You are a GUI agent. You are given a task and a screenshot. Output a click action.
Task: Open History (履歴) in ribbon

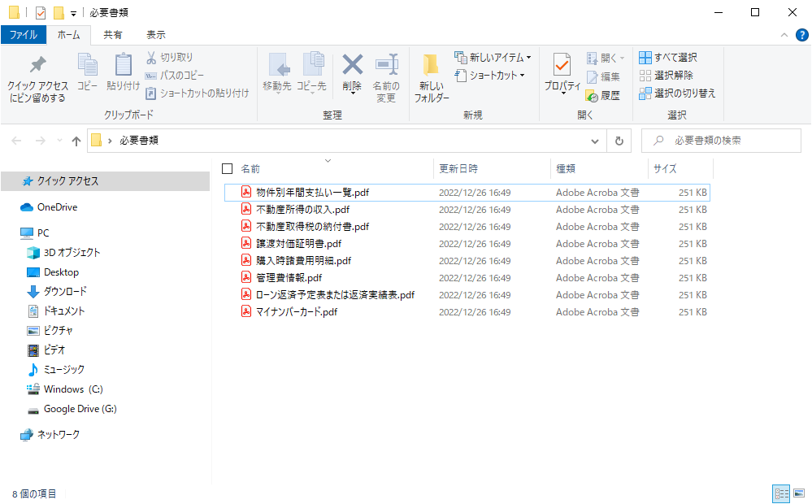pos(603,95)
